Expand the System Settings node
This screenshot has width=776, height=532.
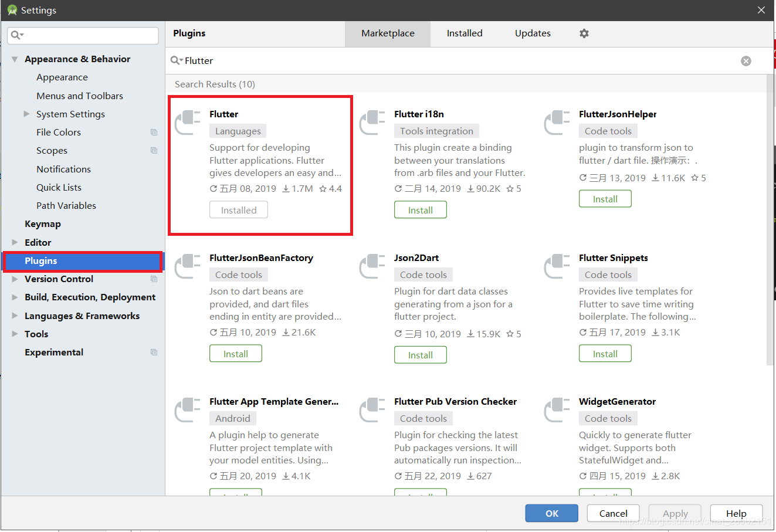click(x=26, y=114)
